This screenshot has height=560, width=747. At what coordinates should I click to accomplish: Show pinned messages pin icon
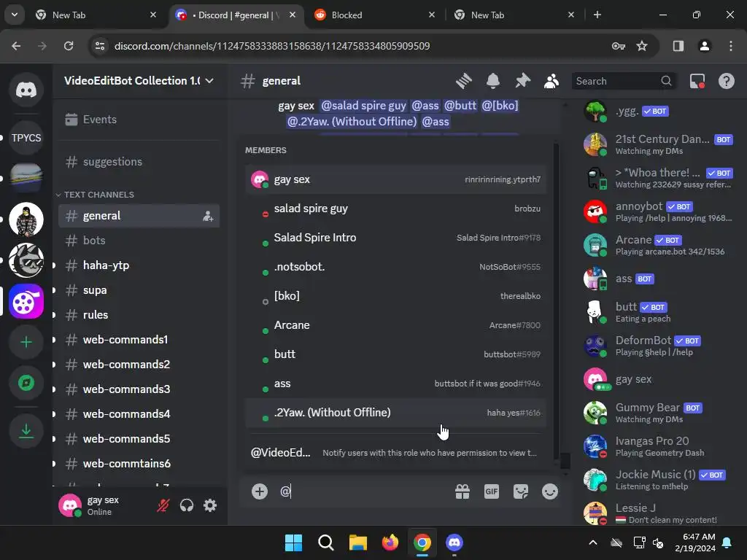522,81
